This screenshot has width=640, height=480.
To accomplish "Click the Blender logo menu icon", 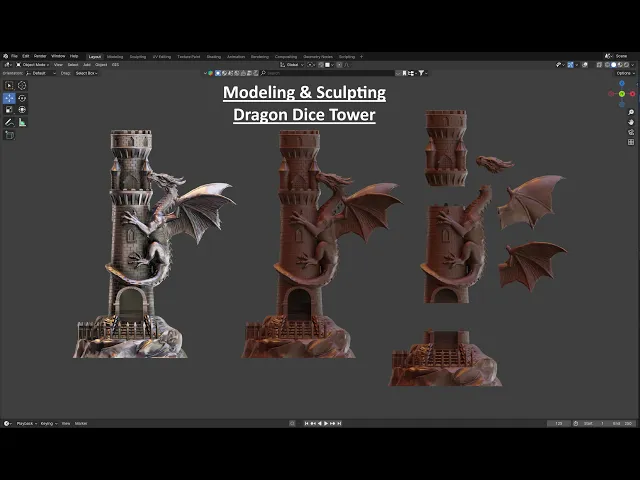I will [5, 56].
